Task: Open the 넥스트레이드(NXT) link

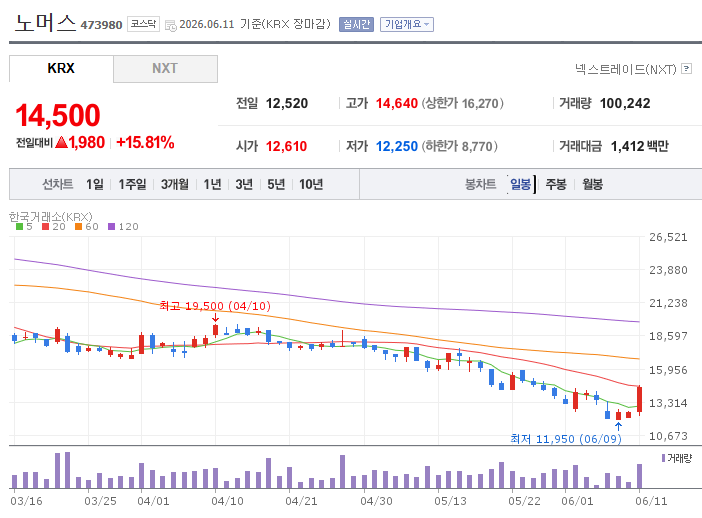Action: click(626, 69)
